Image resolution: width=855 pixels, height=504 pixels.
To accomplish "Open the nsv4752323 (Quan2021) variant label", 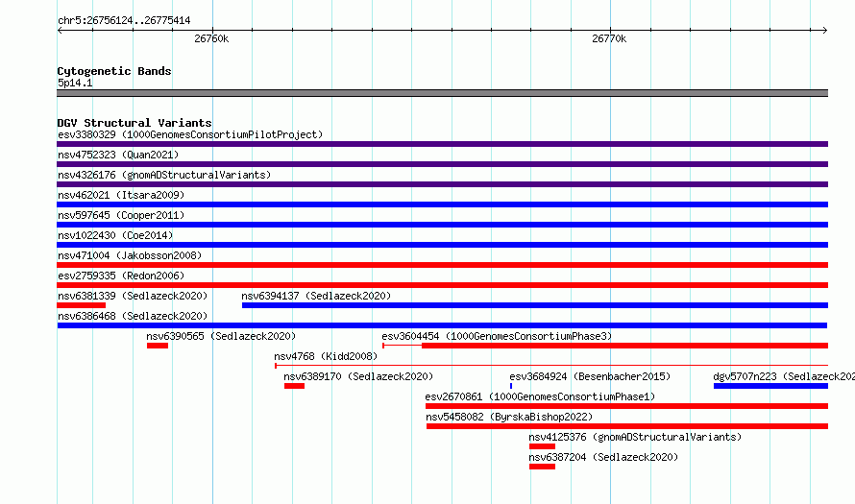I will [x=118, y=155].
